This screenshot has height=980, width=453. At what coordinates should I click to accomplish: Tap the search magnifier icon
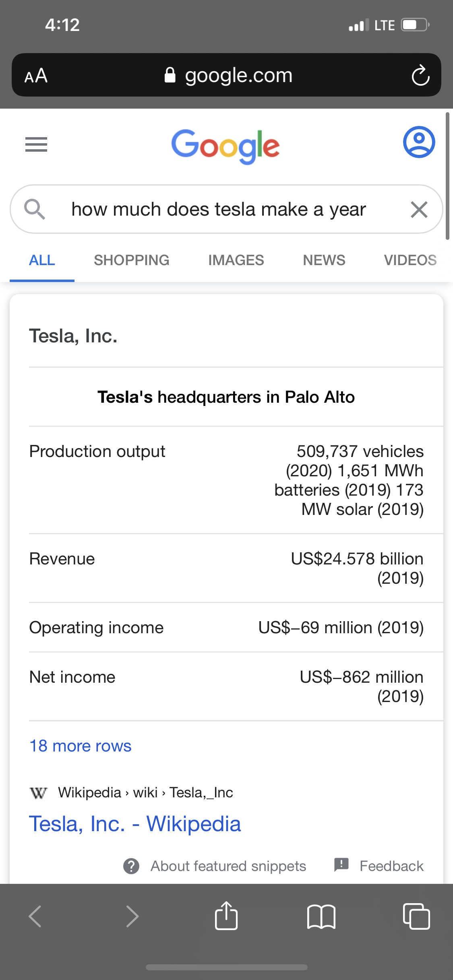coord(35,209)
